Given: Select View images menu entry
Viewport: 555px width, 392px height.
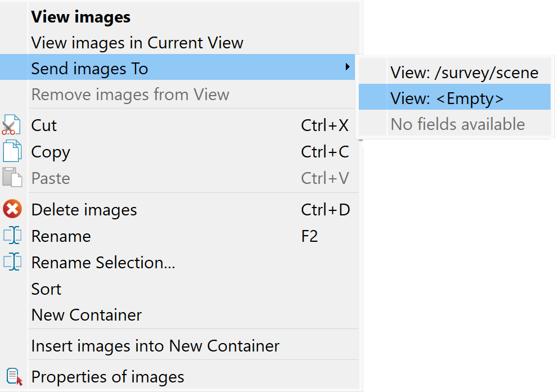Looking at the screenshot, I should point(80,17).
